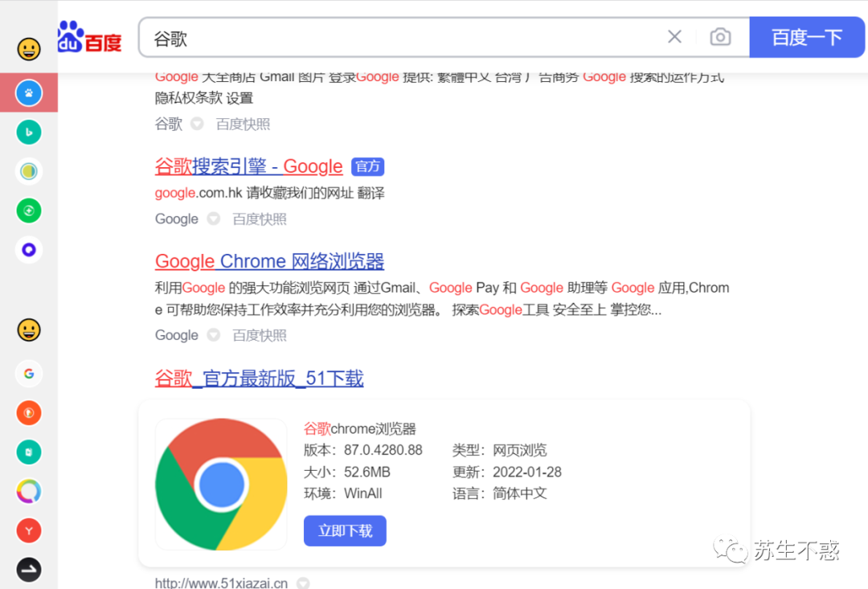The width and height of the screenshot is (868, 589).
Task: Open the red Y sidebar icon
Action: coord(29,531)
